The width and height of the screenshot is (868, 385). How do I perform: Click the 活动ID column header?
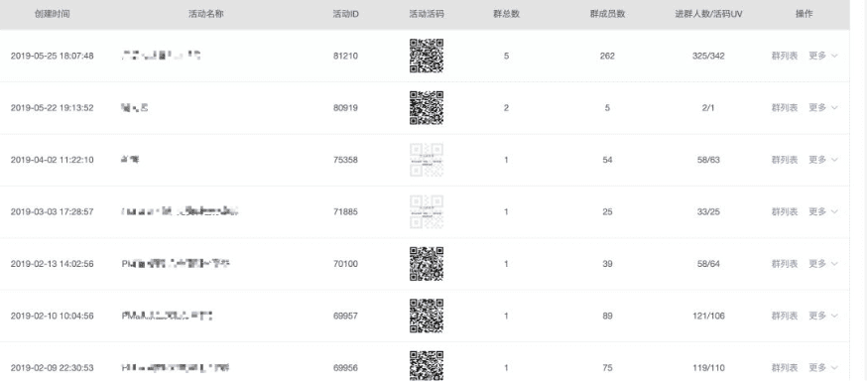pos(345,14)
